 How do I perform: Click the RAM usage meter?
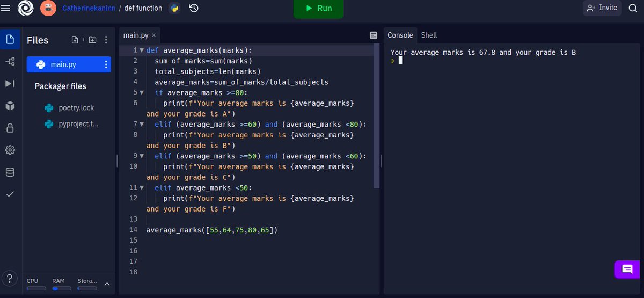point(62,284)
